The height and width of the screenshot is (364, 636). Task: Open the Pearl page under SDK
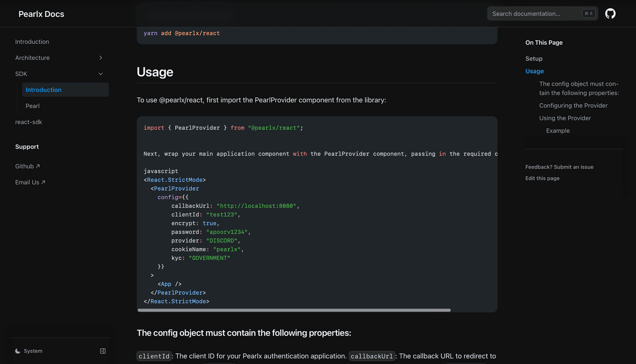point(33,106)
